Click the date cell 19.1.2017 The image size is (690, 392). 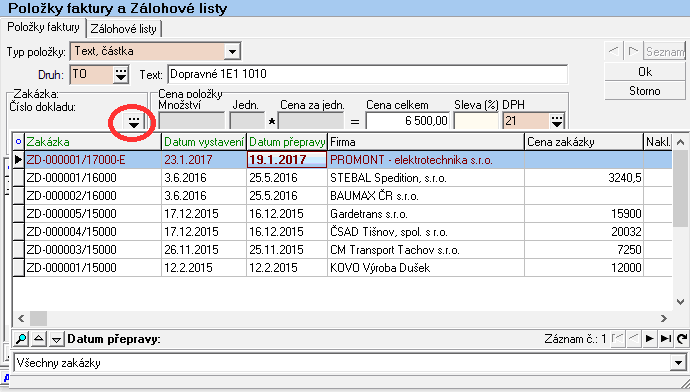point(287,160)
